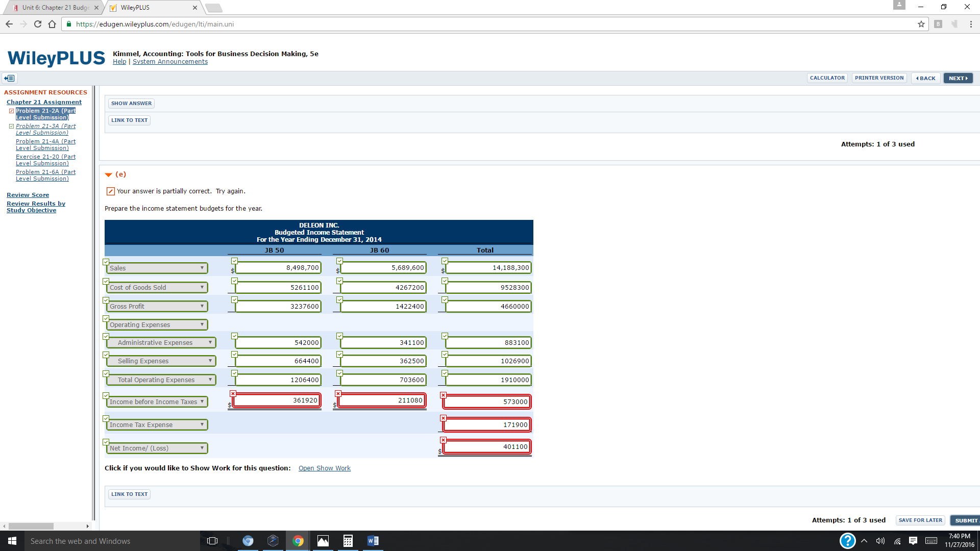Open the Windows Start menu
The width and height of the screenshot is (980, 551).
coord(12,541)
